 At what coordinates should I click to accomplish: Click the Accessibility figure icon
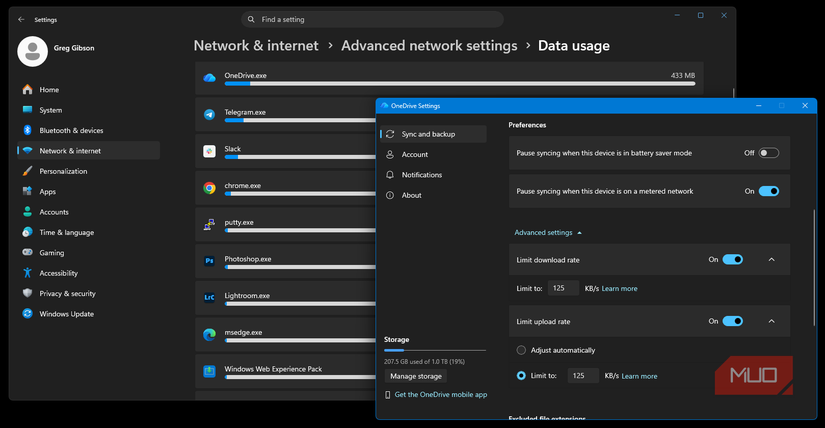pos(27,273)
